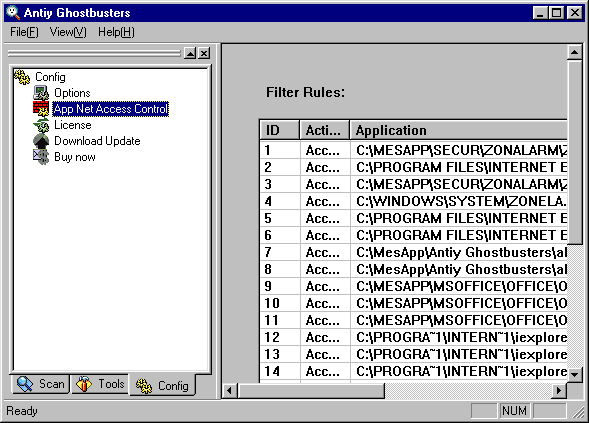Select the Config tree root label

[50, 77]
